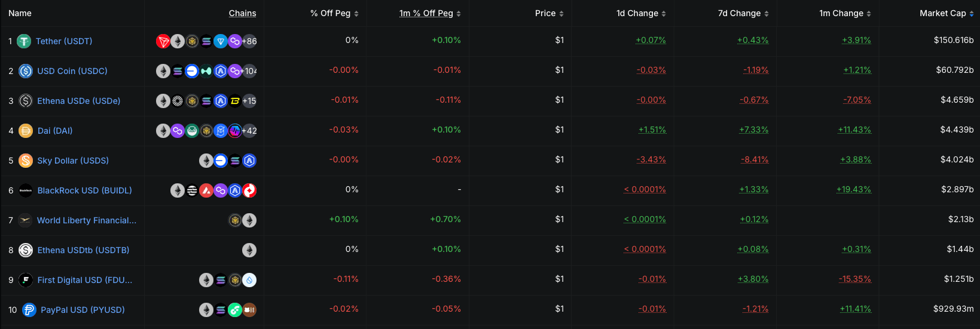This screenshot has width=980, height=329.
Task: Click Tether's market cap $150.616b
Action: pyautogui.click(x=954, y=40)
